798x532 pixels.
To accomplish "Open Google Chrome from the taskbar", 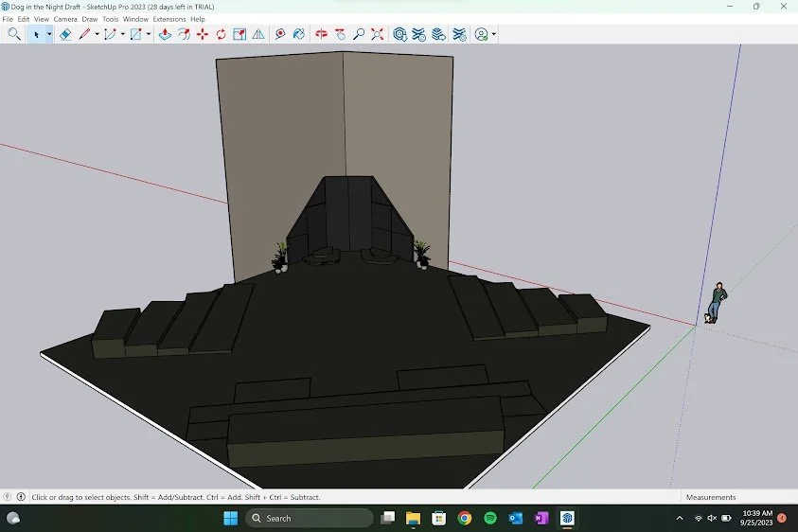I will [464, 518].
